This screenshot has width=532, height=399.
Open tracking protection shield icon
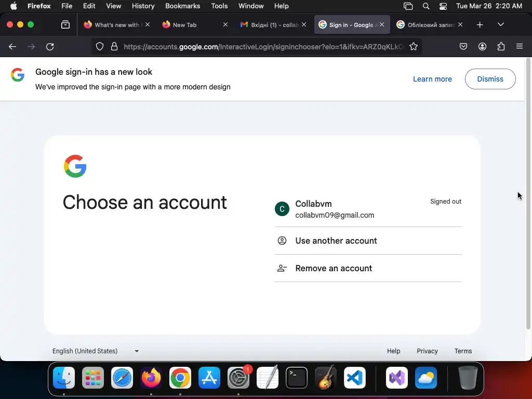click(99, 46)
